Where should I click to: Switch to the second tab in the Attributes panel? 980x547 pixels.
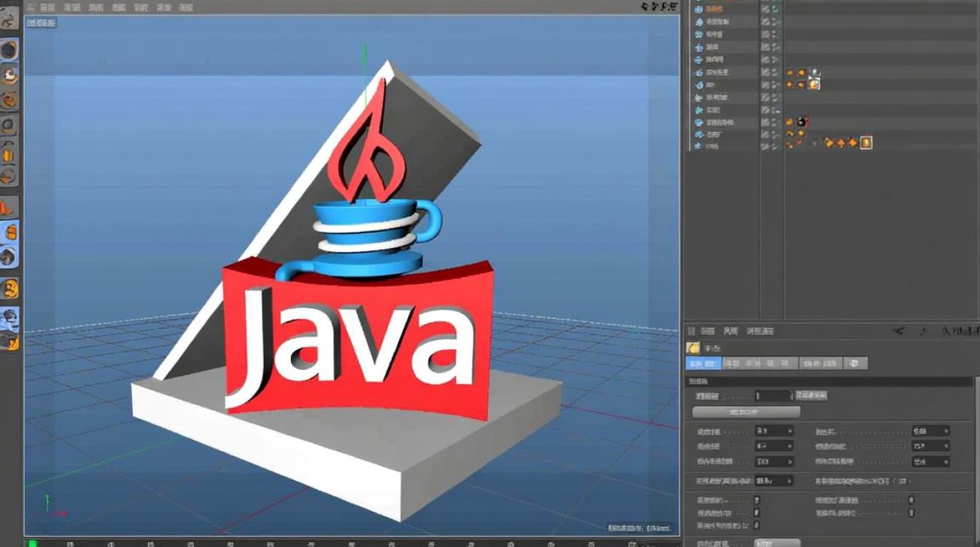[x=732, y=364]
